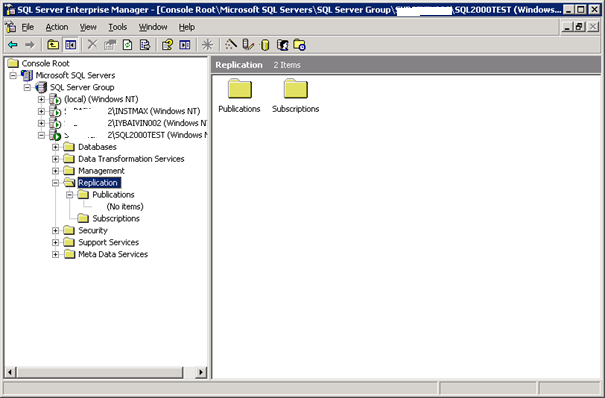
Task: Click the tree pane right scroll arrow
Action: click(x=201, y=373)
